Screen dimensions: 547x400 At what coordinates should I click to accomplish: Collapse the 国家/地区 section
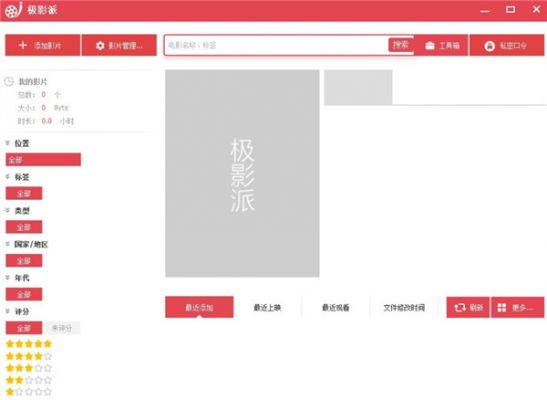(7, 244)
